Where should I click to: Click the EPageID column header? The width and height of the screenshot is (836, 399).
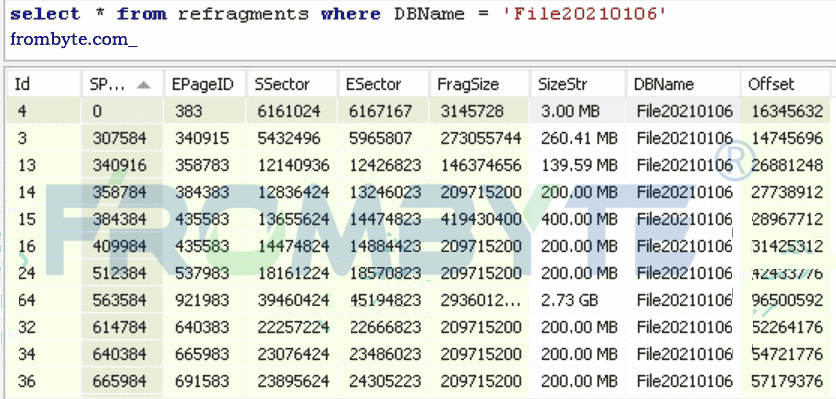tap(205, 84)
